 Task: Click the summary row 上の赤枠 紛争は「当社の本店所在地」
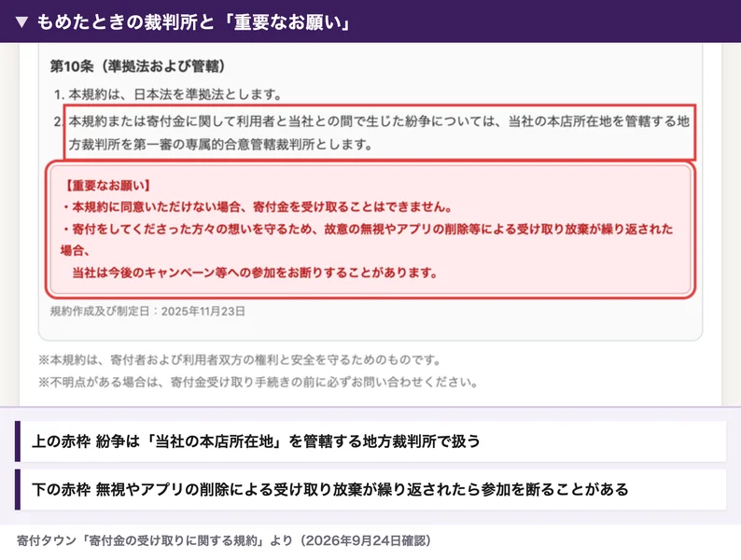[x=370, y=441]
